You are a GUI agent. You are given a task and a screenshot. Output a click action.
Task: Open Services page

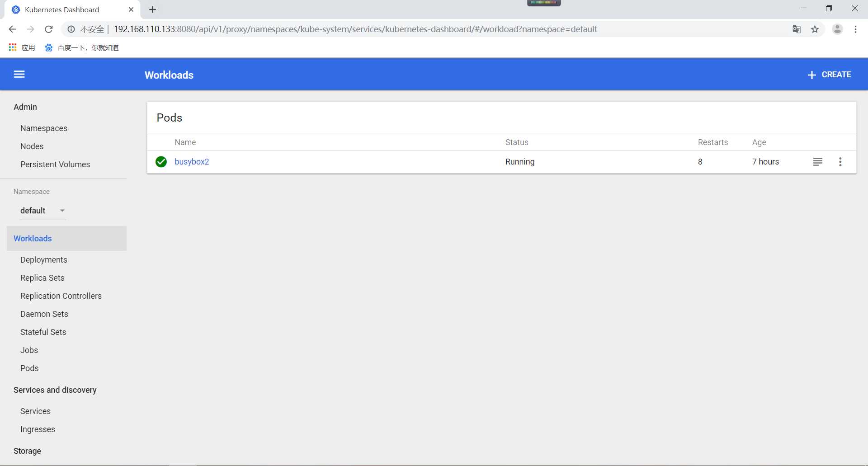tap(35, 411)
